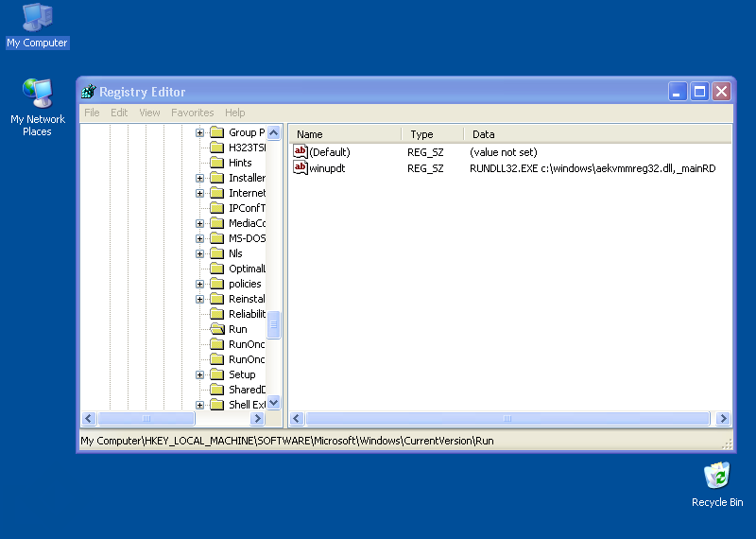Expand the Group P key

[199, 132]
